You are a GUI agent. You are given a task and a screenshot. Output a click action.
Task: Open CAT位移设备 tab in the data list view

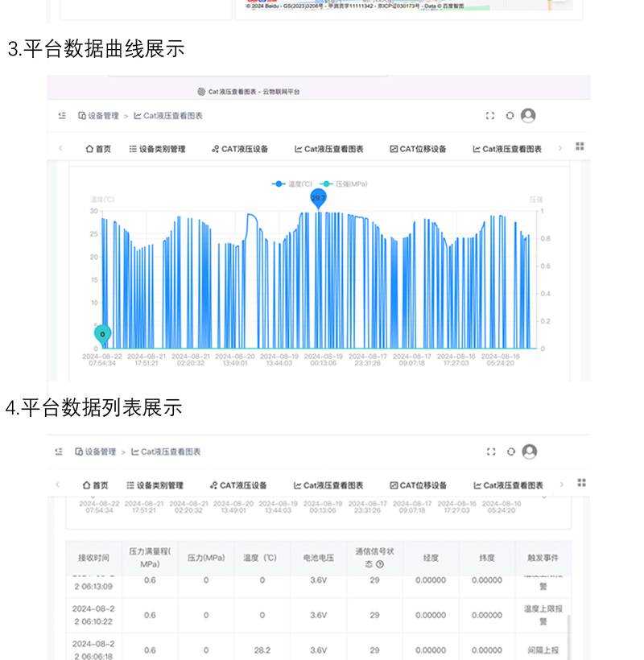pos(418,485)
